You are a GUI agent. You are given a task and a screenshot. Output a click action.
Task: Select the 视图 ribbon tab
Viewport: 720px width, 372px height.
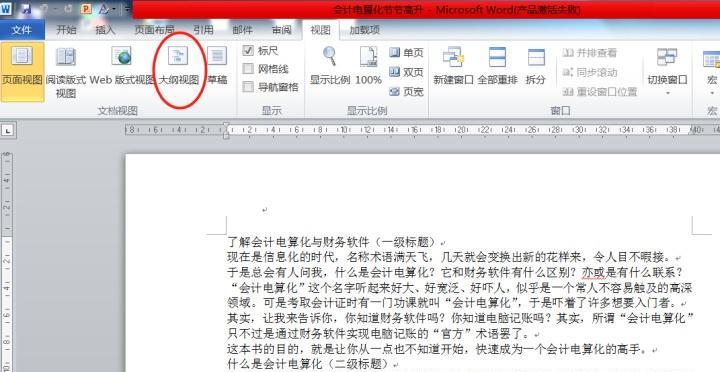pos(321,30)
